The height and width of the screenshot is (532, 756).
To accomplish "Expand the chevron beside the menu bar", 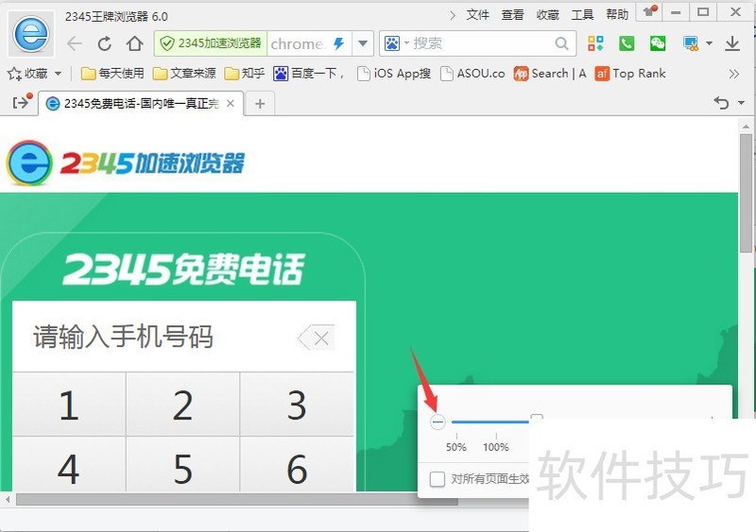I will [453, 15].
